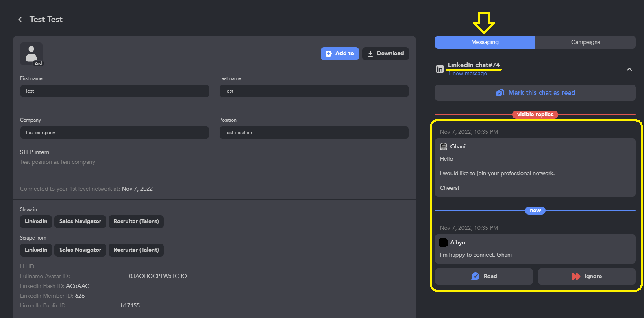Switch to the Campaigns tab
644x318 pixels.
585,42
